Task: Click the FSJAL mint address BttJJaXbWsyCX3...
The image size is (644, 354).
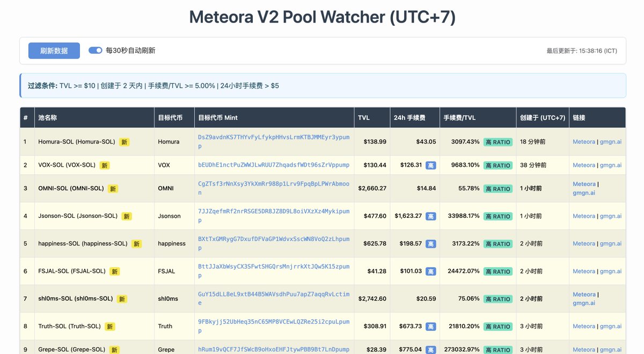Action: [274, 271]
